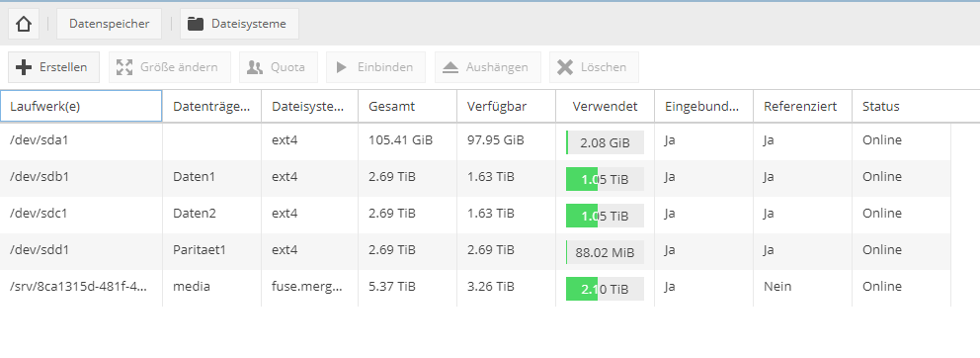
Task: Click the Daten1 row usage bar
Action: 605,179
